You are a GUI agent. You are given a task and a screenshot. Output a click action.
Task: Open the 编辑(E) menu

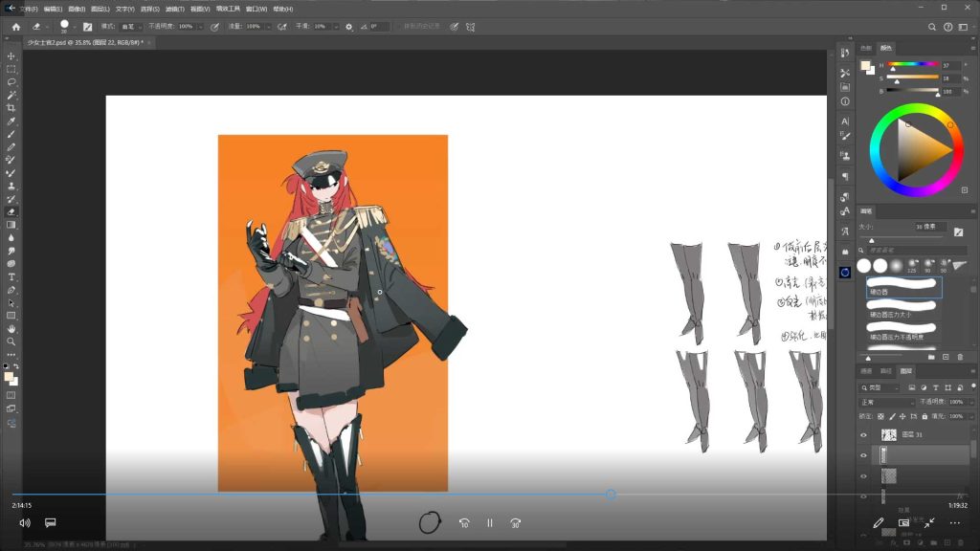point(54,10)
